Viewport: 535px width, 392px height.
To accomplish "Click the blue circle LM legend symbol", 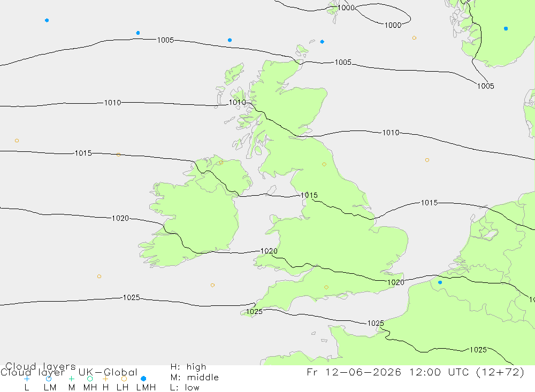I will 49,379.
